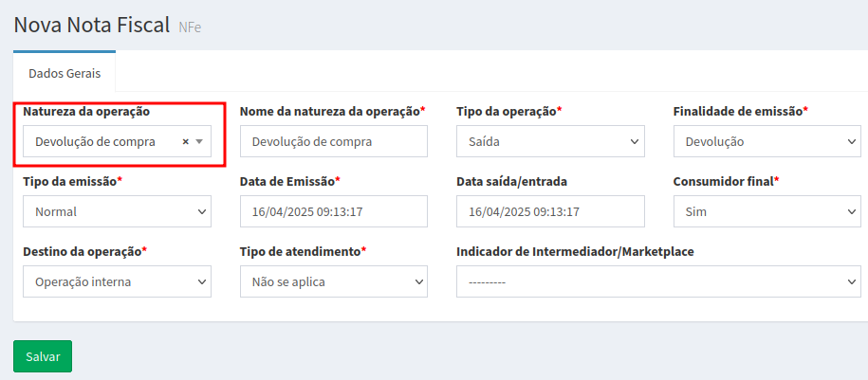Focus the Data saída/entrada date field

[549, 211]
